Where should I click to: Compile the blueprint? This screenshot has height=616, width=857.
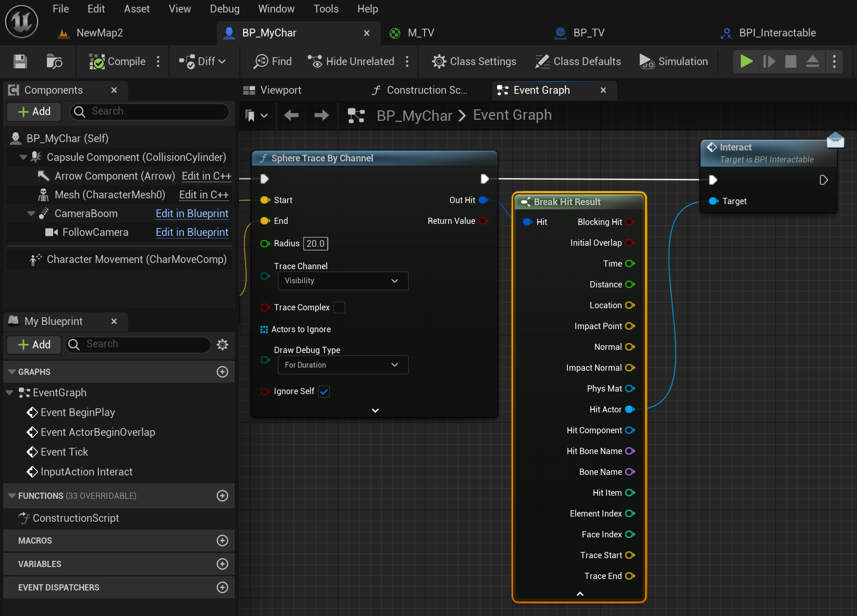[117, 61]
